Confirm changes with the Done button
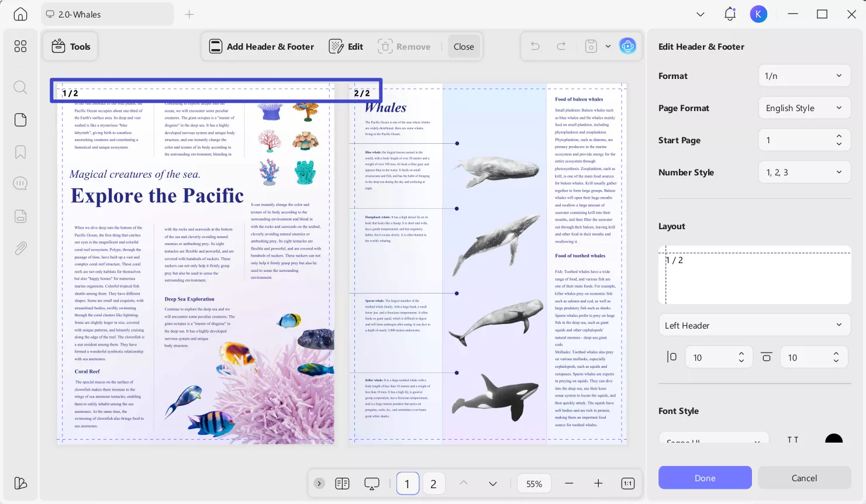The image size is (866, 504). (x=705, y=478)
